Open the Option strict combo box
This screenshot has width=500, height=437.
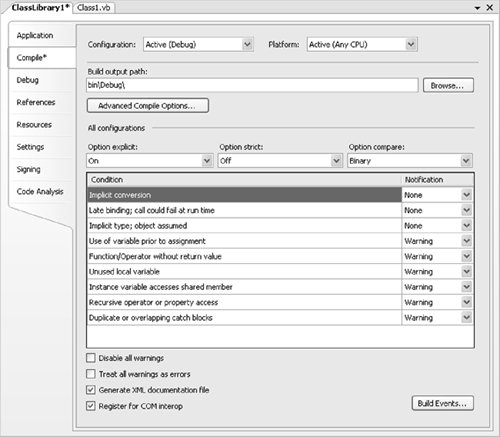coord(280,161)
